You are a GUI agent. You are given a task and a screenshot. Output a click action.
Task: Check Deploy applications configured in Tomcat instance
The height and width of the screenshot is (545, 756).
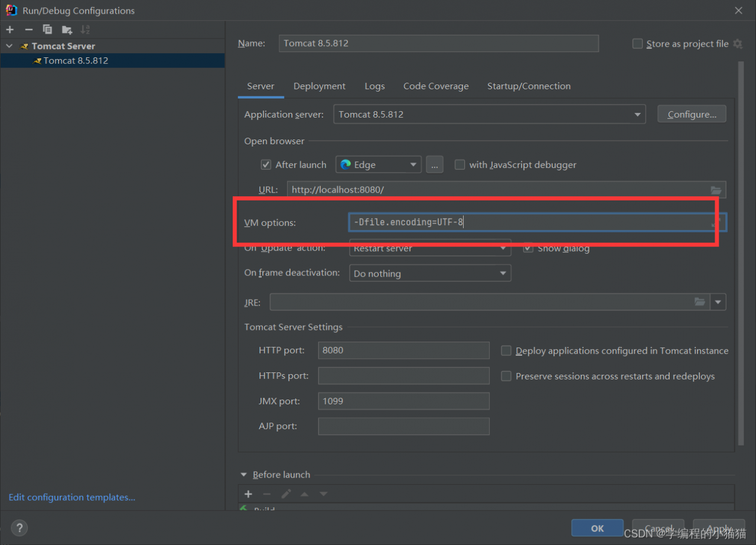506,351
